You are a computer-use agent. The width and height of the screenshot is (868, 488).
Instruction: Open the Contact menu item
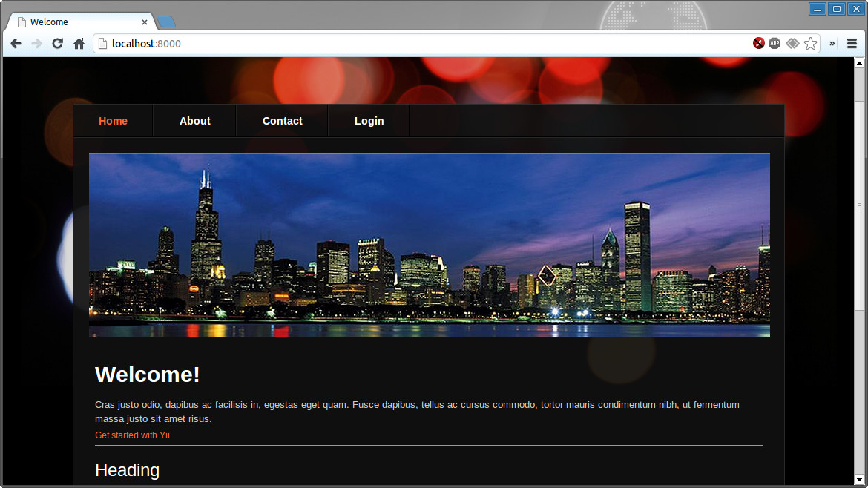click(282, 121)
